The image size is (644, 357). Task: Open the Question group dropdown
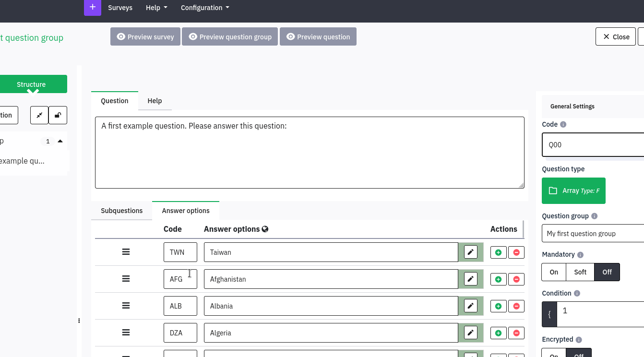tap(593, 234)
